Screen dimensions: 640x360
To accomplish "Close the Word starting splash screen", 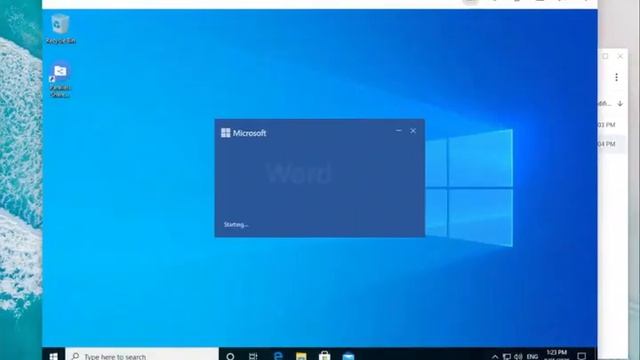I will (413, 131).
